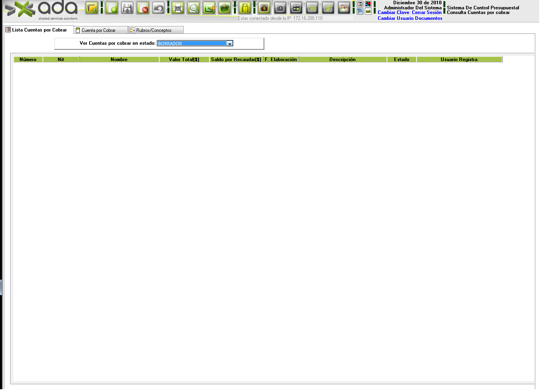Click the Excel export icon

point(209,8)
